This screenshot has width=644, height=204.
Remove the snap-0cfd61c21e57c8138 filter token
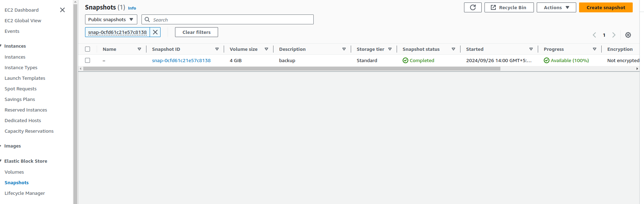[x=155, y=32]
